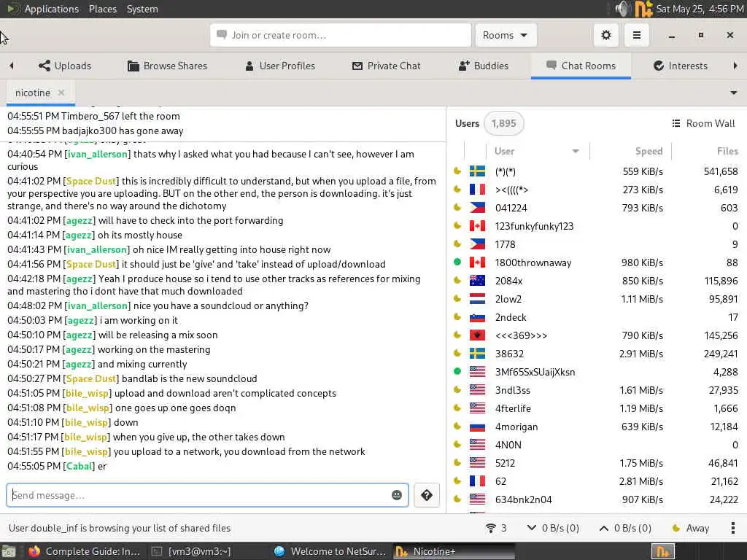Screen dimensions: 747x560
Task: Open the Welcome to NetSurf taskbar window
Action: tap(330, 551)
